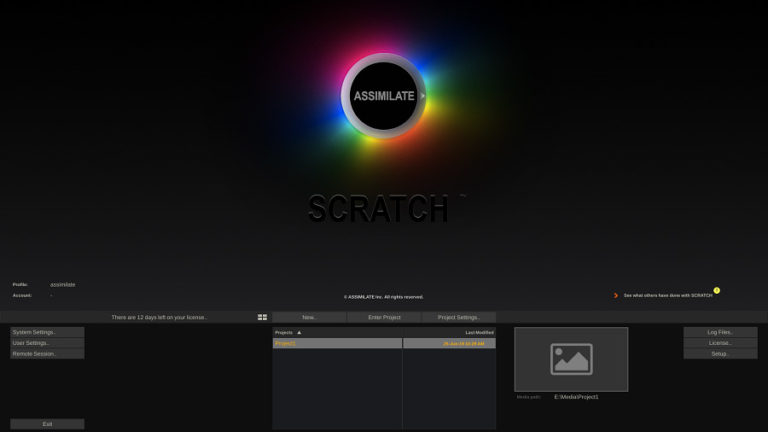Click the small arrow beside the ASSIMILATE logo
Image resolution: width=768 pixels, height=432 pixels.
423,96
